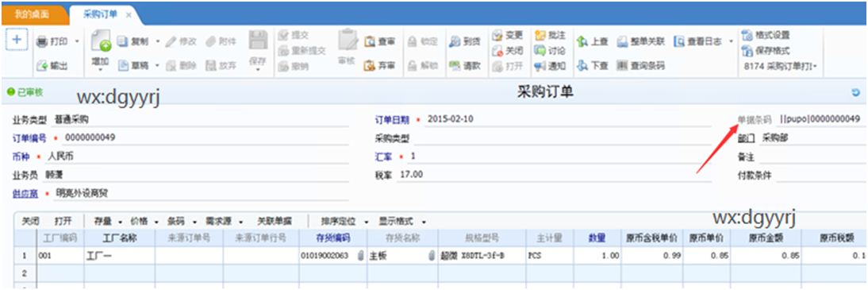Open the 价格 price dropdown menu
The height and width of the screenshot is (290, 868).
pos(144,221)
